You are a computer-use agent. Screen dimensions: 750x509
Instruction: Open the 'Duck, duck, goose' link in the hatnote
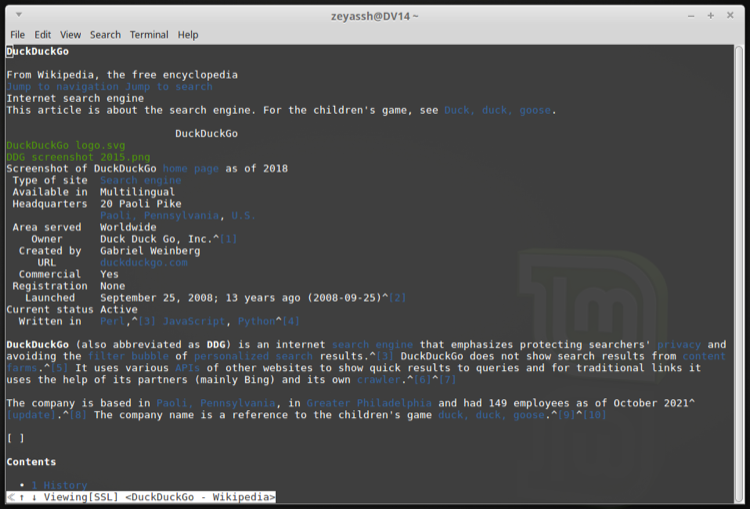click(x=497, y=110)
